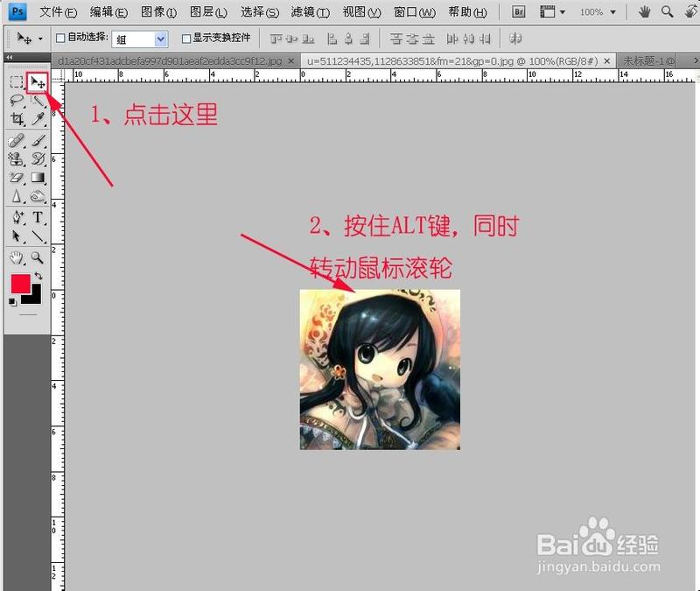Select the Clone Stamp tool
The image size is (700, 591).
point(17,159)
